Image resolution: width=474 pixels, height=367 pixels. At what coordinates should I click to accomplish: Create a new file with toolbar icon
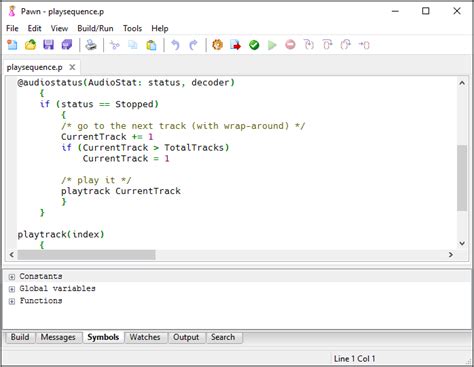[12, 45]
